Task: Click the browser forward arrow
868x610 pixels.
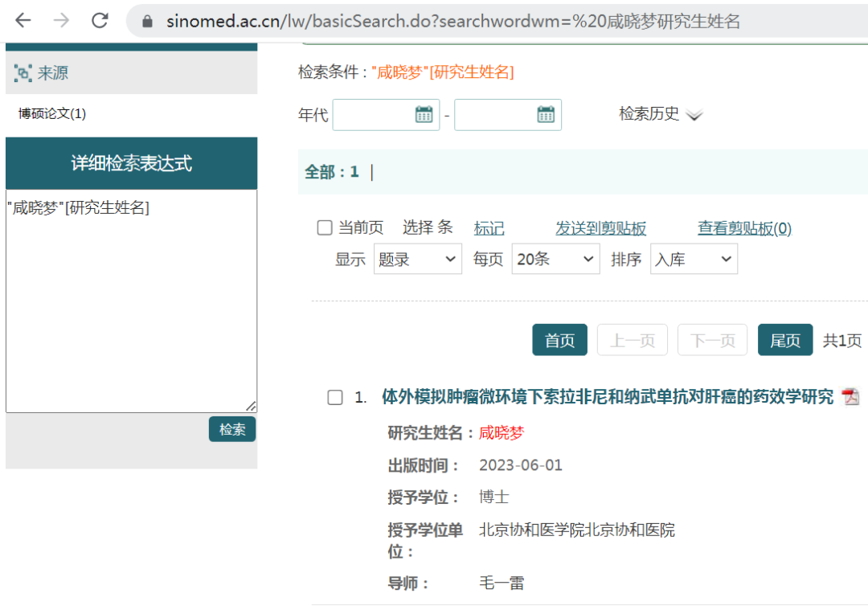Action: [x=61, y=21]
